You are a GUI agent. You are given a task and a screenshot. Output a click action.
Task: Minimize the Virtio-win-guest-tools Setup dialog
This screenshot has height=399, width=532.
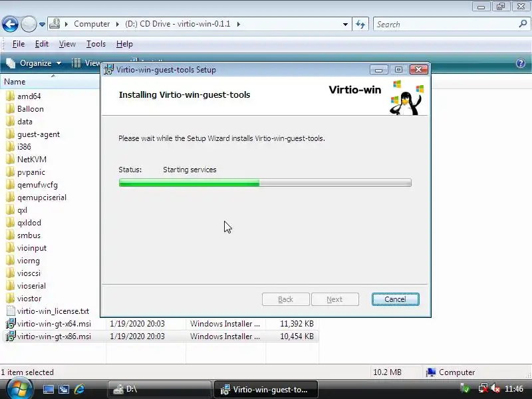(378, 70)
